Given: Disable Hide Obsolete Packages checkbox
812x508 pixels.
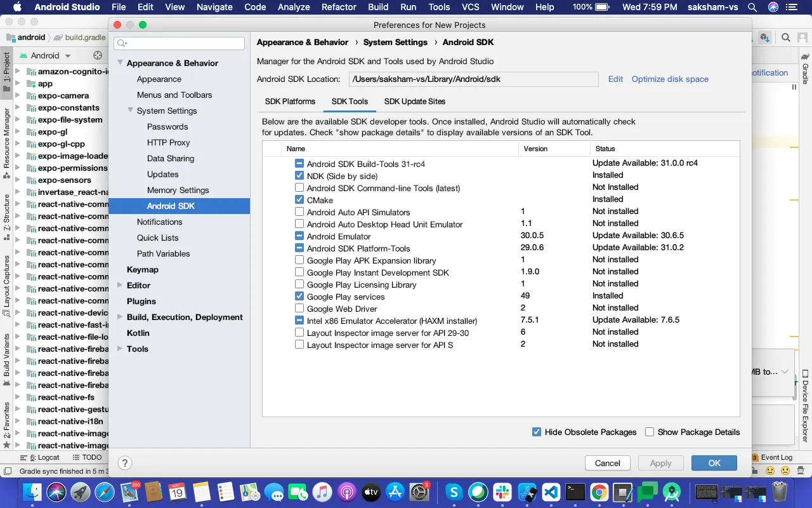Looking at the screenshot, I should 537,432.
